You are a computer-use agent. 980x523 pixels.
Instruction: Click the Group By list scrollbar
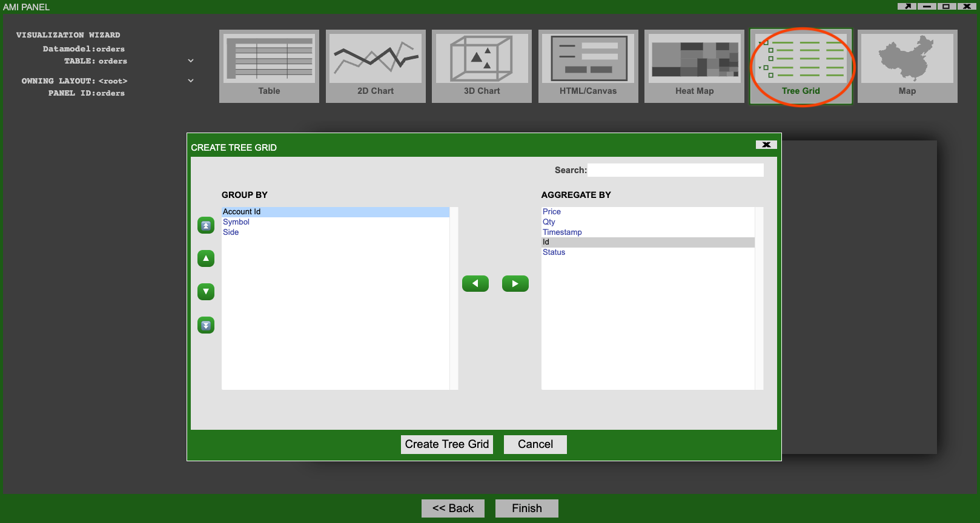[454, 298]
